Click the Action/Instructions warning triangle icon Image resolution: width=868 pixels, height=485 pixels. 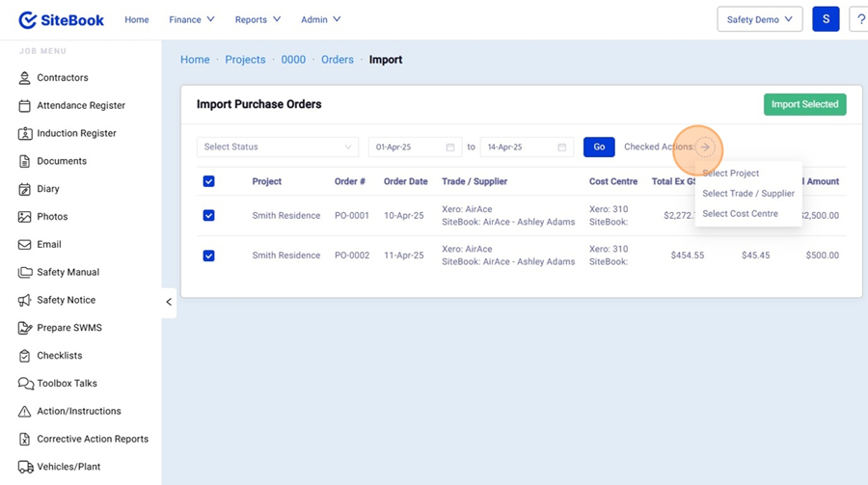point(25,412)
